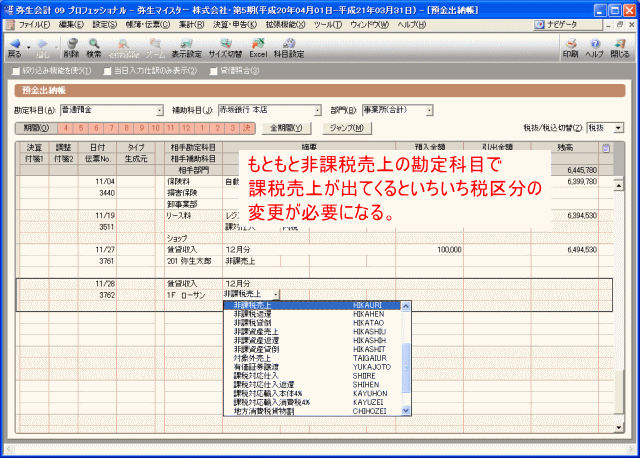This screenshot has height=458, width=640.
Task: Open the ヘルプ toolbar icon
Action: tap(594, 48)
